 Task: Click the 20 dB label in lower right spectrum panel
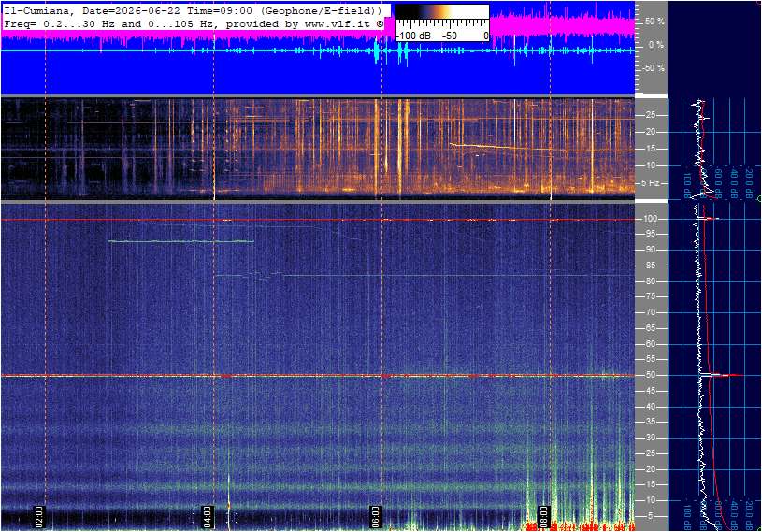click(749, 514)
